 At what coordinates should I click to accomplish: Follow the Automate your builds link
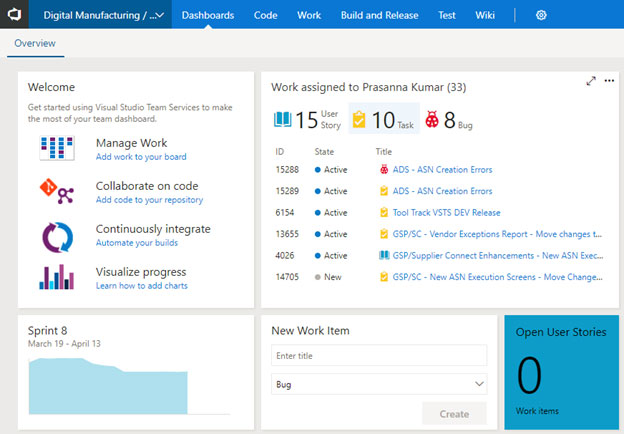[x=136, y=243]
